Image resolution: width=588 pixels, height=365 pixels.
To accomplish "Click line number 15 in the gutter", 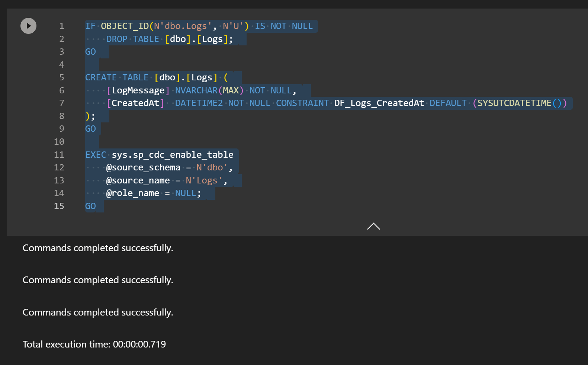I will [x=59, y=206].
